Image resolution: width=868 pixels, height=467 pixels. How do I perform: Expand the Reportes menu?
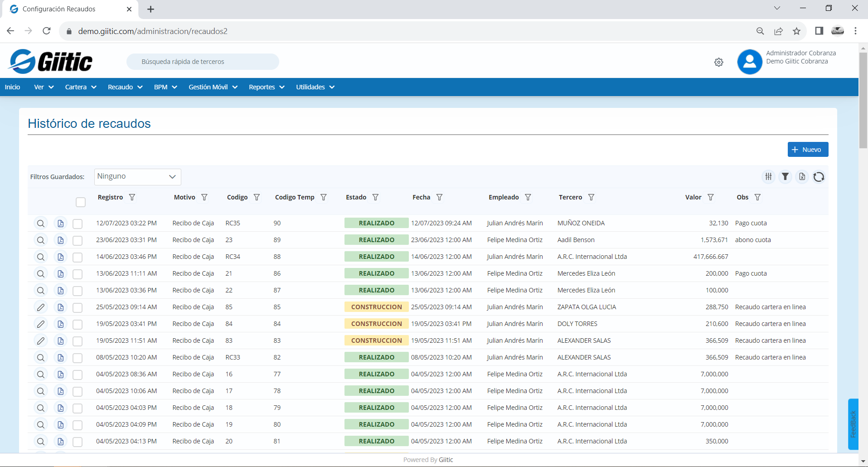click(x=266, y=87)
